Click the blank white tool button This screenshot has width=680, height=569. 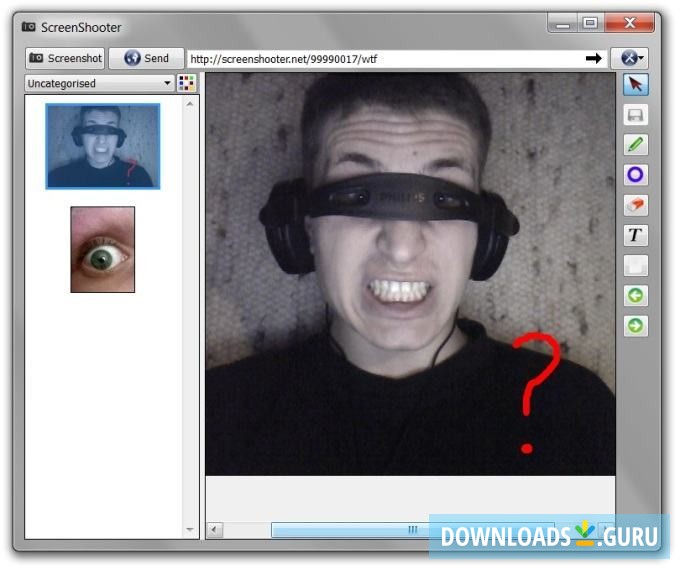click(638, 266)
